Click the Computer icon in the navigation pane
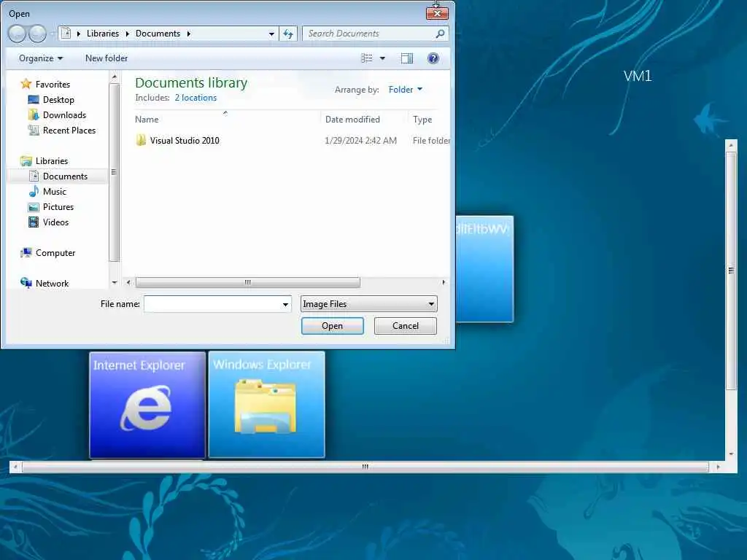This screenshot has height=560, width=747. 26,252
